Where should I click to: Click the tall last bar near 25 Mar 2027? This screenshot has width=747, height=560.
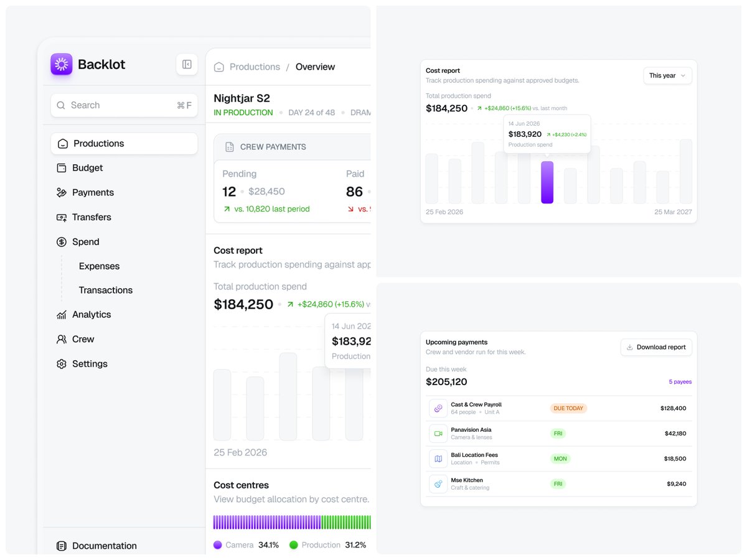(686, 171)
